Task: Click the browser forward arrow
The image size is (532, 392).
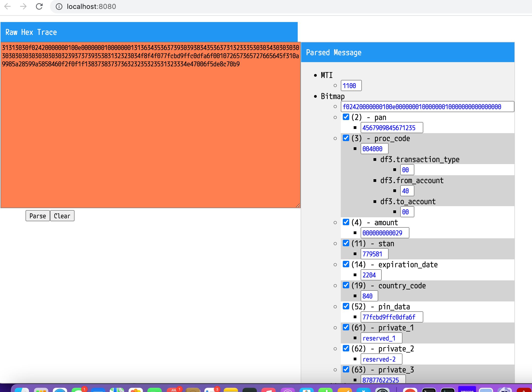Action: coord(23,6)
